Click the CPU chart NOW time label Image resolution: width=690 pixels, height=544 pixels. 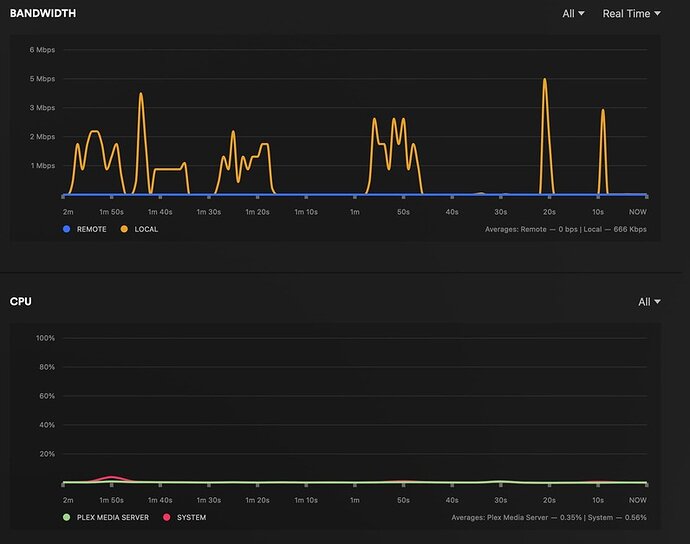pyautogui.click(x=638, y=500)
